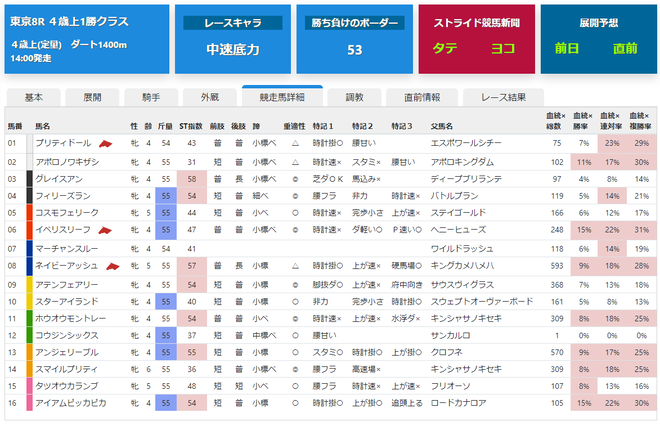The height and width of the screenshot is (426, 660).
Task: Open the 直前情報 tab
Action: (x=422, y=97)
